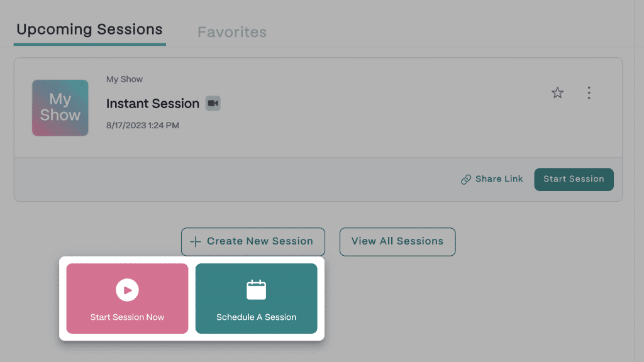Click the session date 8/17/2023 1:24 PM
The width and height of the screenshot is (644, 362).
coord(143,125)
